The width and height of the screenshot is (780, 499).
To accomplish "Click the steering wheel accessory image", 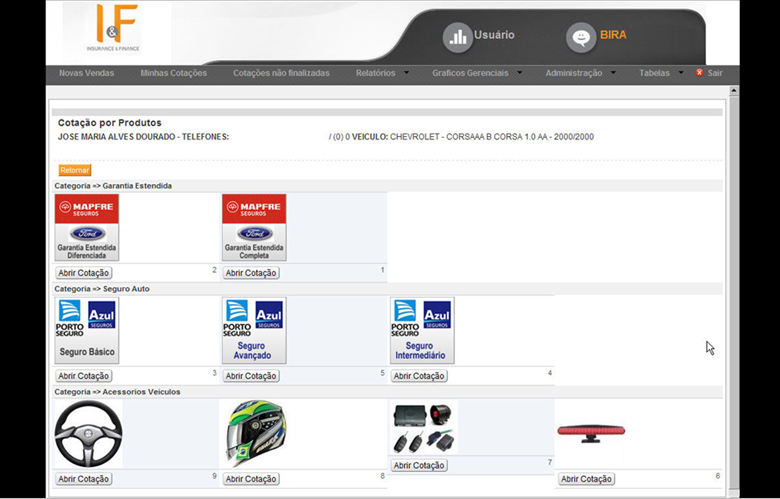I will [x=88, y=434].
